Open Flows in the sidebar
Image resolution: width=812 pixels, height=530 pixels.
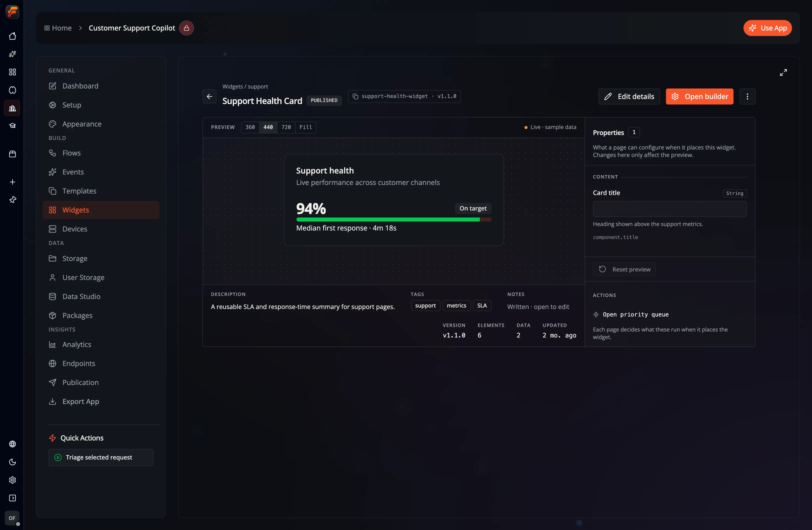101,153
